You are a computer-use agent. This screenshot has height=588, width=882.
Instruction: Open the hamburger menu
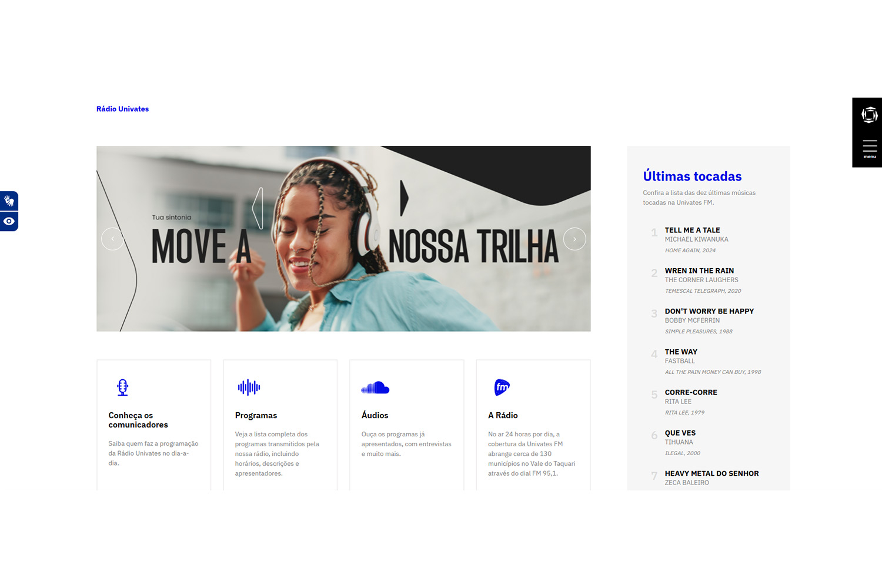869,148
